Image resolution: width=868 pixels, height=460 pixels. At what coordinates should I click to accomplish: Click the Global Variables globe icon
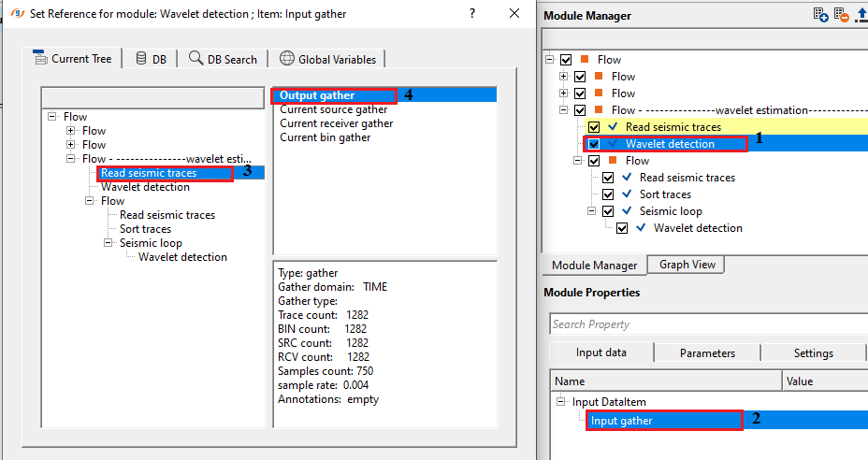point(286,58)
